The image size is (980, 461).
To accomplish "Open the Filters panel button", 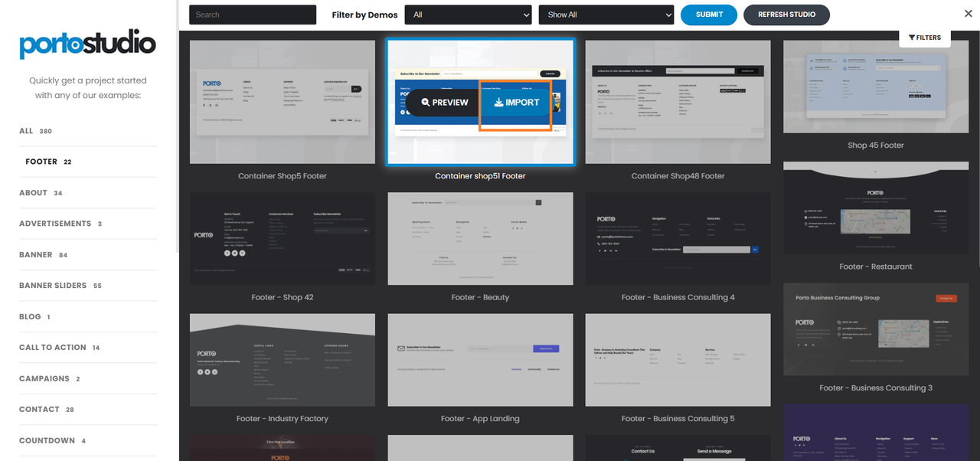I will (x=925, y=38).
